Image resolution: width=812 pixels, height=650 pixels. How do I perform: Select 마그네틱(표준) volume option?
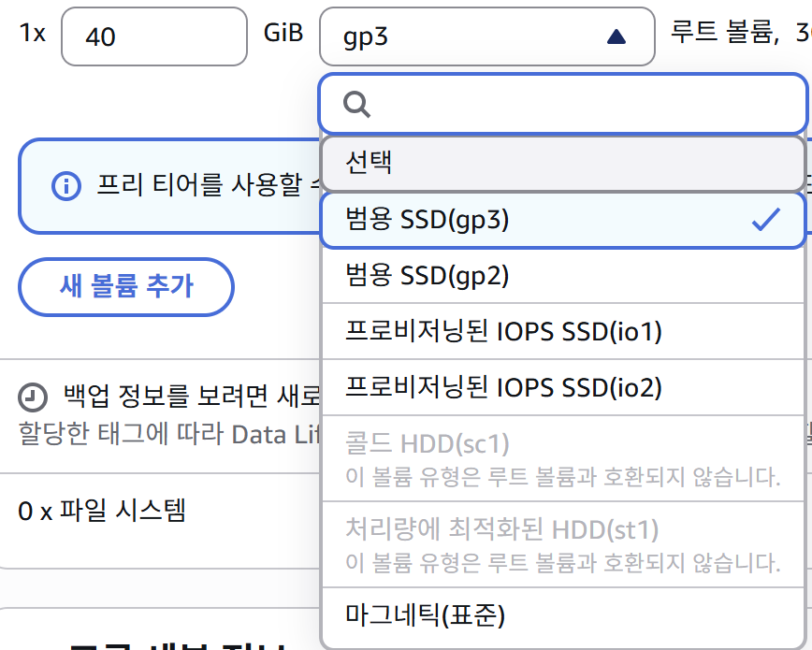pyautogui.click(x=563, y=615)
